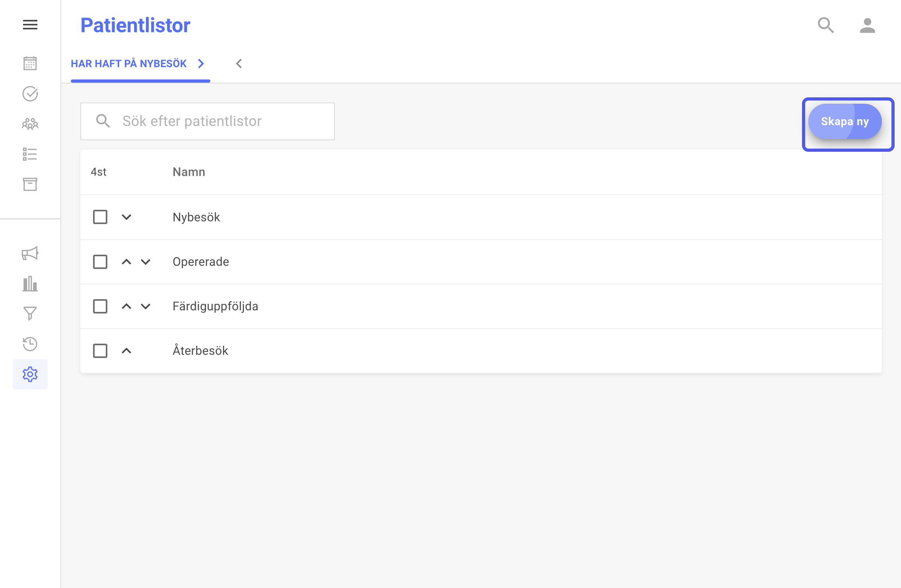Select the HAR HAFT PÅ NYBESÖK tab
901x588 pixels.
140,64
